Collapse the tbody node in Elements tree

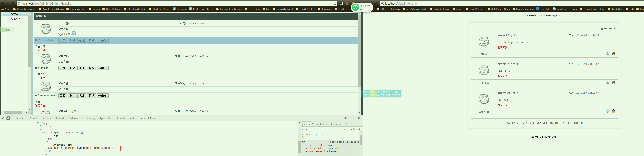[38, 123]
